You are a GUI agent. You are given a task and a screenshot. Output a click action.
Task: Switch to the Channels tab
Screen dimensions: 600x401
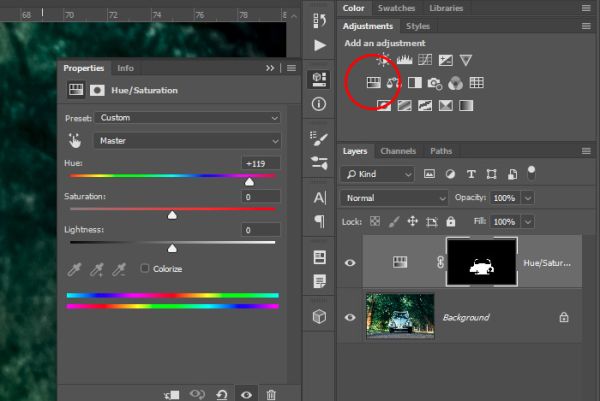point(398,151)
